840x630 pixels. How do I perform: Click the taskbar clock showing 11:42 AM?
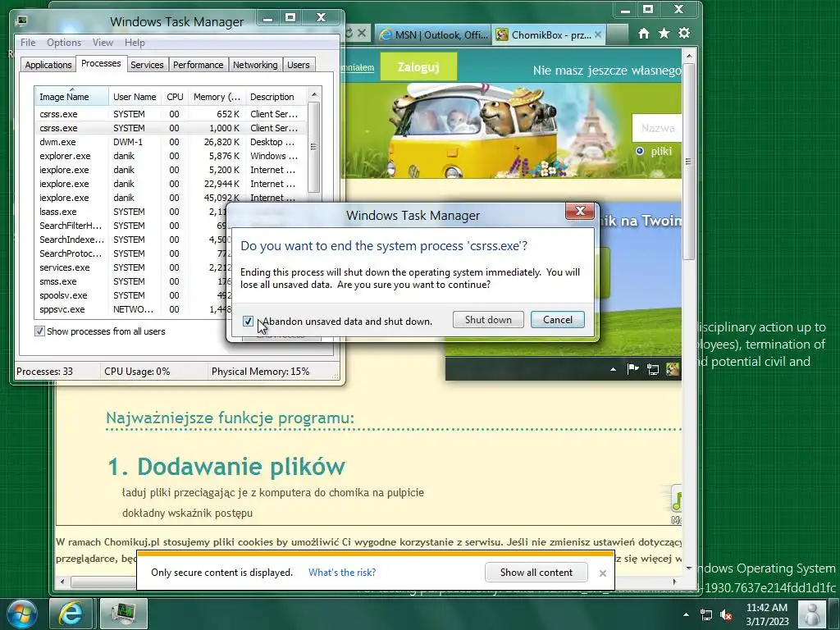(767, 614)
